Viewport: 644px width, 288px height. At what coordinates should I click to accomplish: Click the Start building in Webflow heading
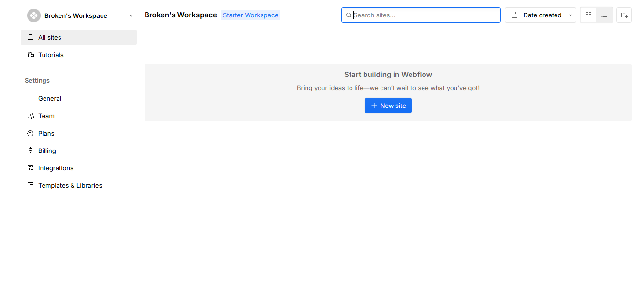(x=388, y=75)
